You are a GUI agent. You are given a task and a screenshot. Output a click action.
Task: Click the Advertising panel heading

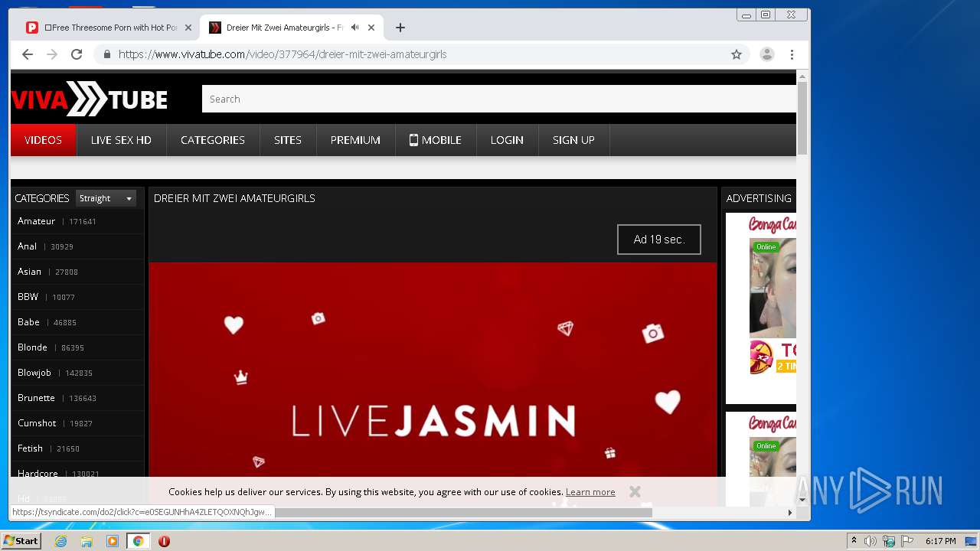(x=759, y=198)
